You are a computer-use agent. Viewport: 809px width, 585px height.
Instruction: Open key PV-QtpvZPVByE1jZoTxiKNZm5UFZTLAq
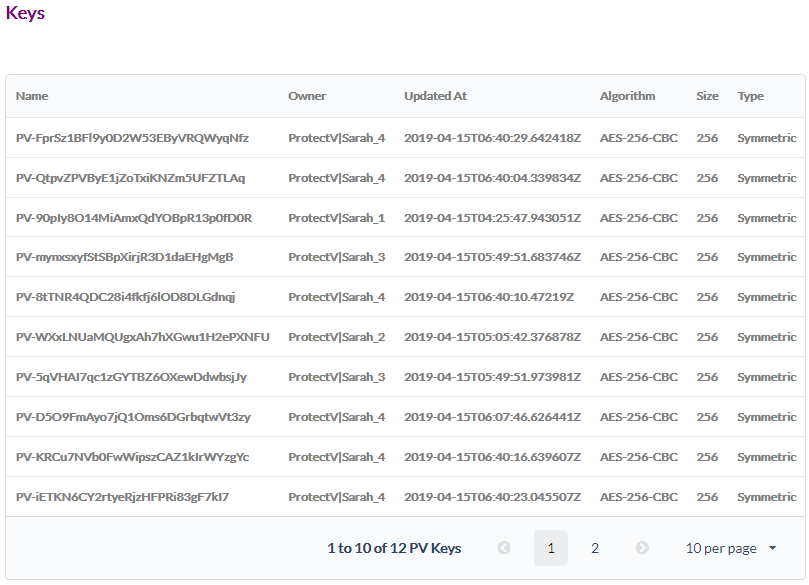(x=130, y=178)
